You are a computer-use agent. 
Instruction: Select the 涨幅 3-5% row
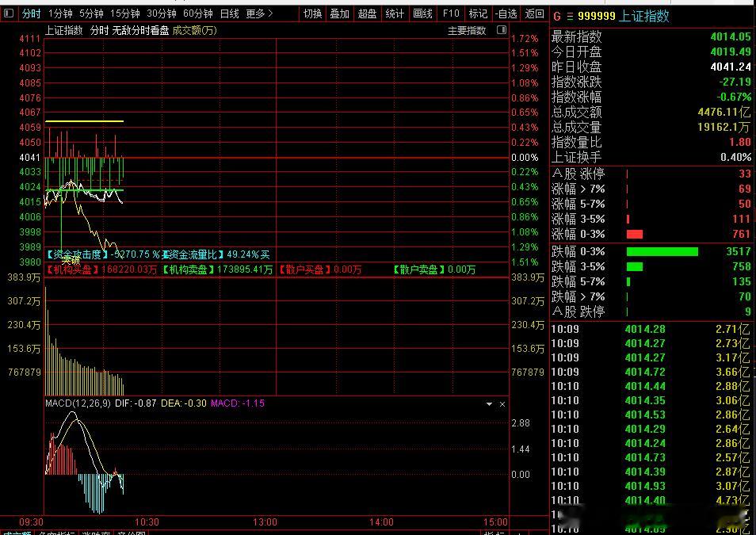coord(651,219)
